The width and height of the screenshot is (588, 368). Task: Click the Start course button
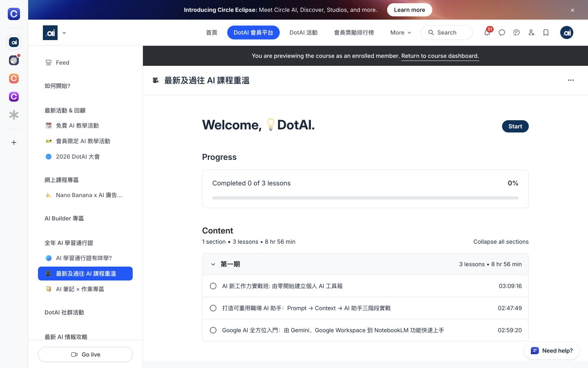coord(515,126)
